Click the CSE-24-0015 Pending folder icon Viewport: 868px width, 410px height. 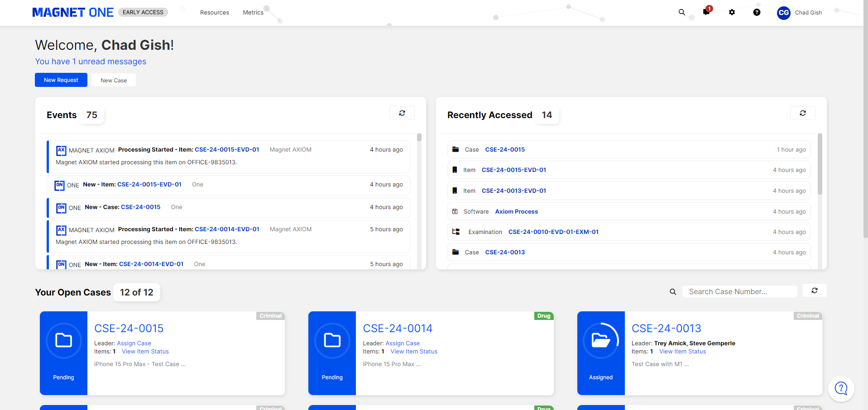pyautogui.click(x=63, y=340)
